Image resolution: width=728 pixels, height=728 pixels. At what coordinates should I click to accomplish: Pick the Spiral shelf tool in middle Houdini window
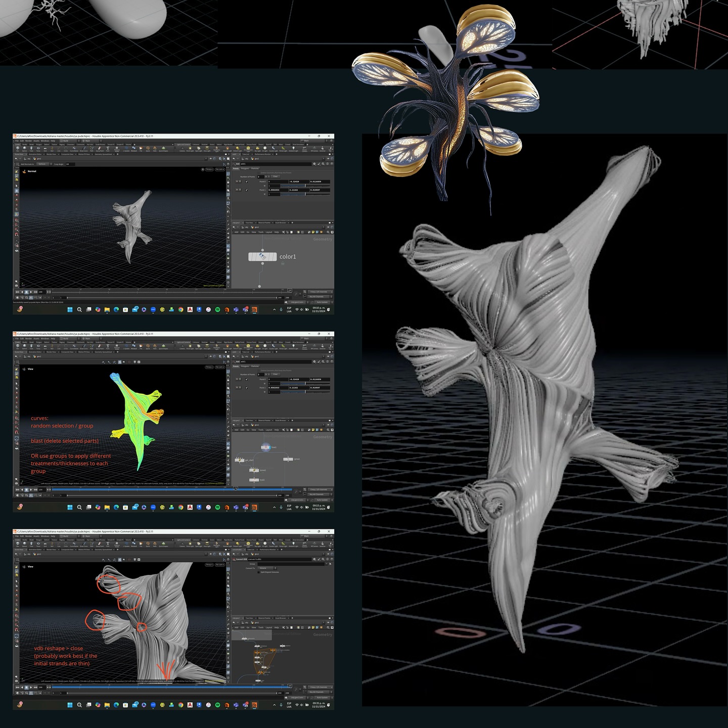coord(148,347)
